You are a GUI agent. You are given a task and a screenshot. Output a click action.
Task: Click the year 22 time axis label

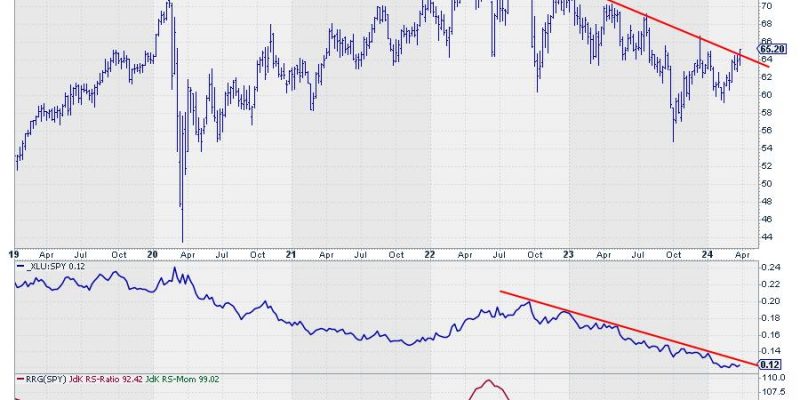click(430, 254)
